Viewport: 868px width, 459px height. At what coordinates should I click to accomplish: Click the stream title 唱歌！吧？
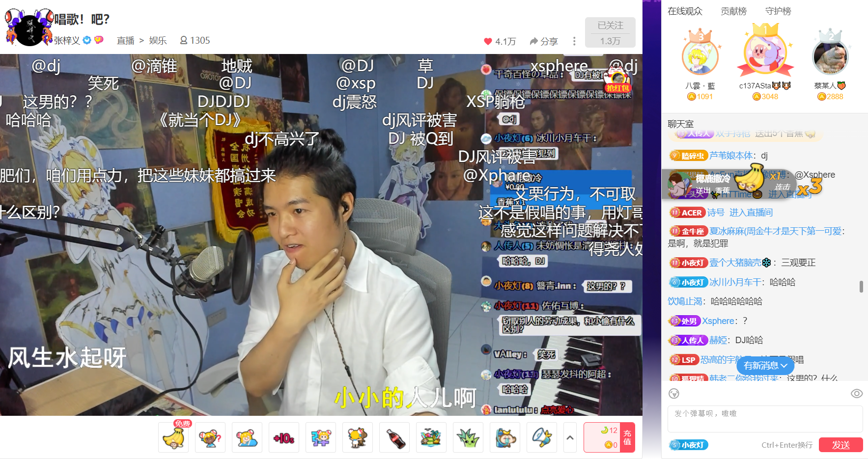click(x=82, y=19)
